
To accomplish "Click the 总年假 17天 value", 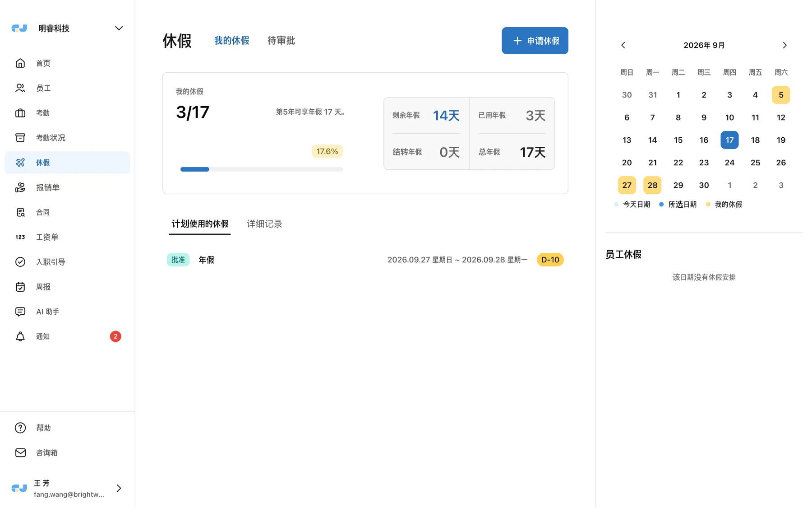I will (x=533, y=152).
